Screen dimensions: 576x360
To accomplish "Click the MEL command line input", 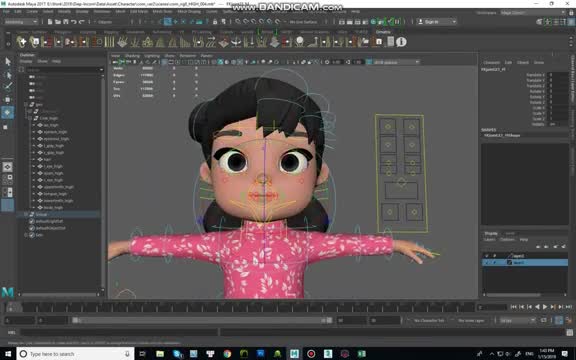I will tap(119, 332).
